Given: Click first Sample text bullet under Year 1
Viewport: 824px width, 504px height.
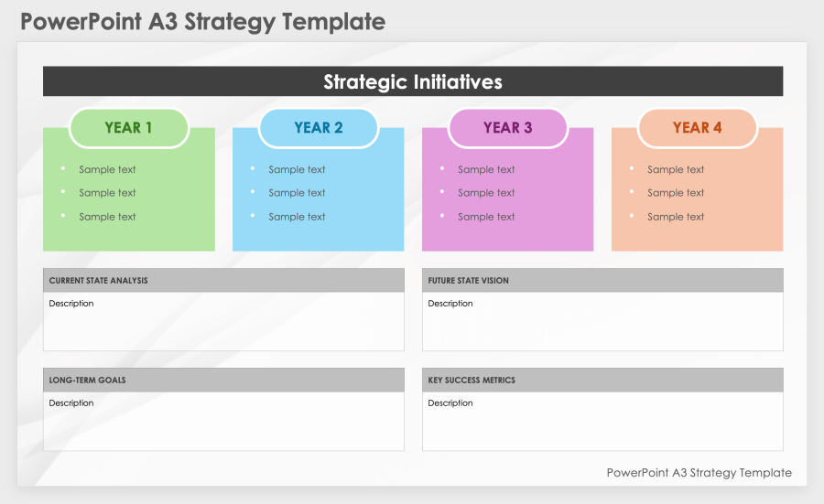Looking at the screenshot, I should tap(107, 169).
